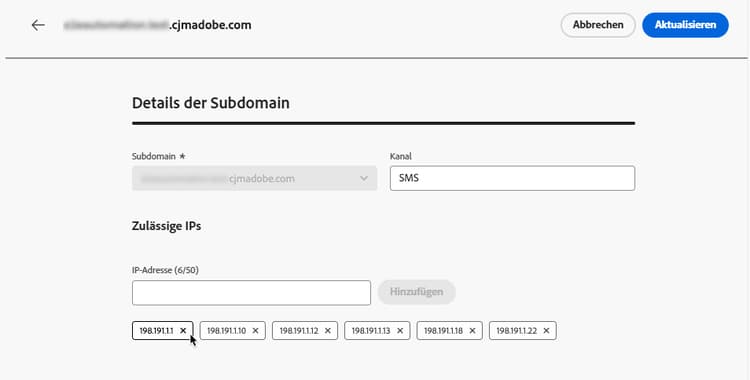
Task: Expand the Subdomain dropdown chevron
Action: pos(364,179)
